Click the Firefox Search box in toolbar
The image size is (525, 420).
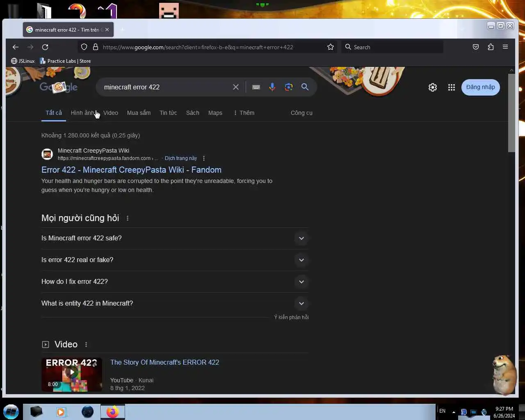tap(393, 47)
